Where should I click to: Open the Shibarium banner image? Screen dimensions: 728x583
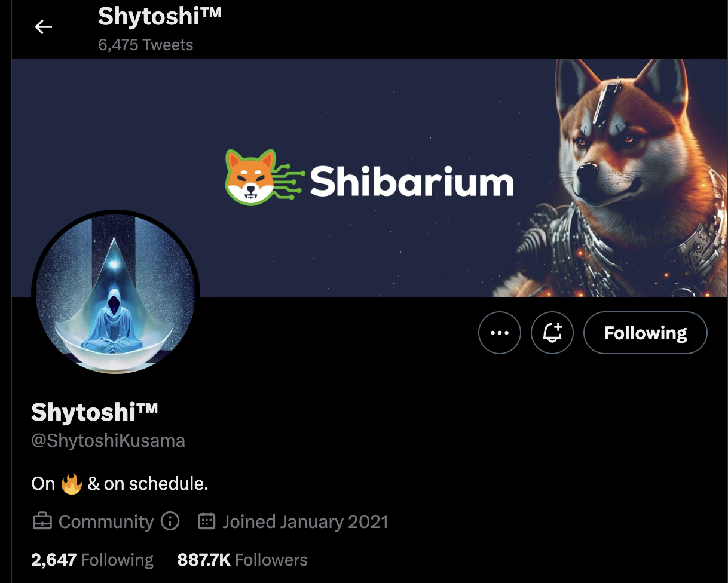tap(369, 177)
